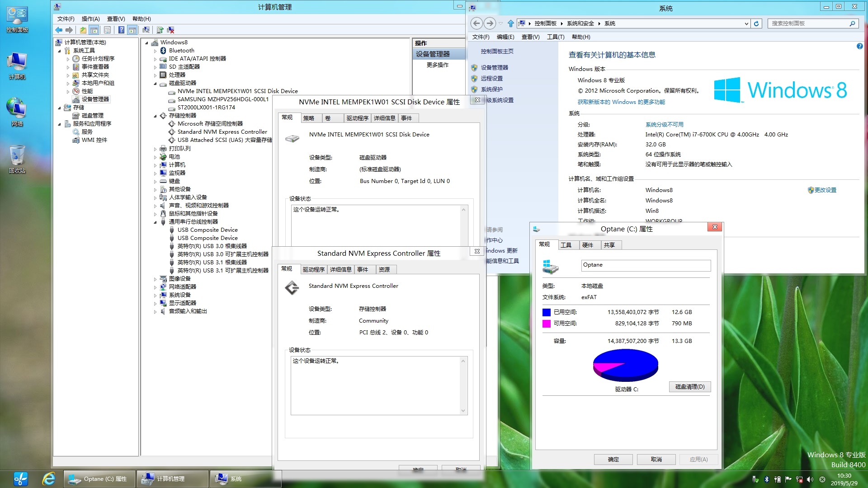Click the Action Center flag icon in tray
Image resolution: width=868 pixels, height=488 pixels.
(x=788, y=479)
